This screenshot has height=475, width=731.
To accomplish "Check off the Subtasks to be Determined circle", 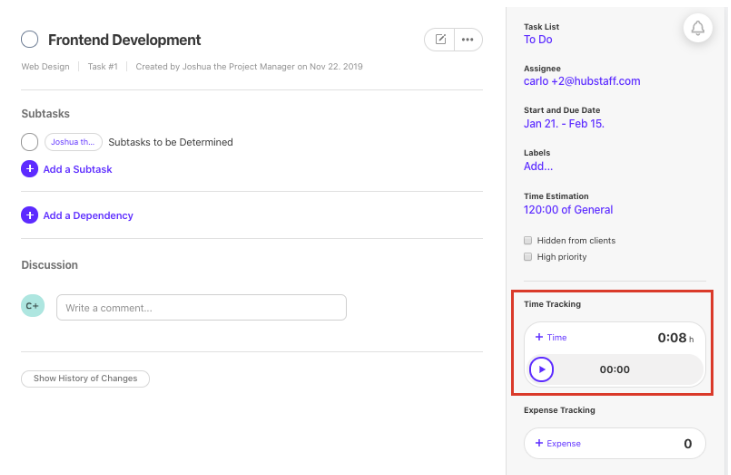I will click(30, 142).
